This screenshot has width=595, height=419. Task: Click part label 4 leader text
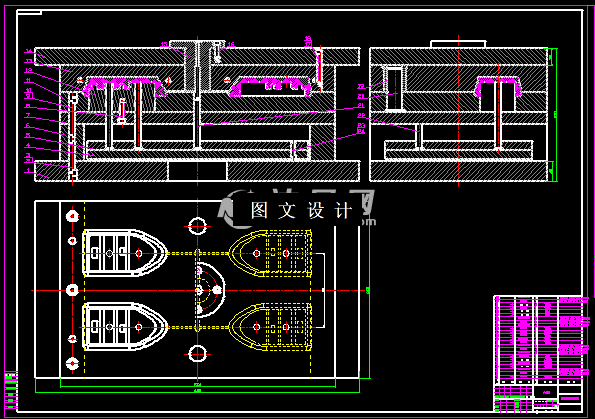tap(28, 145)
